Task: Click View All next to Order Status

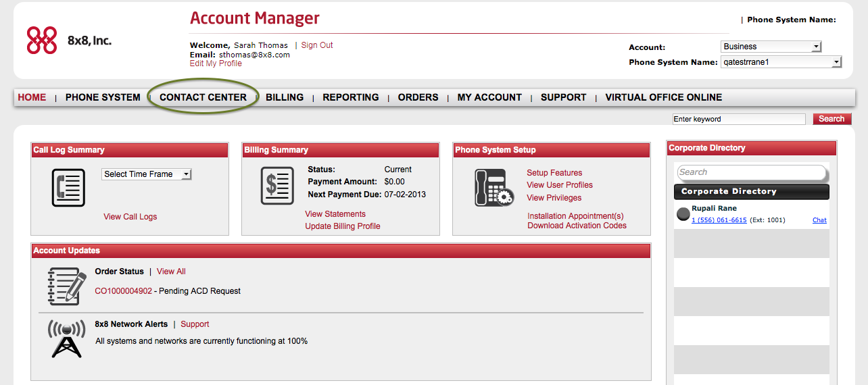Action: click(171, 272)
